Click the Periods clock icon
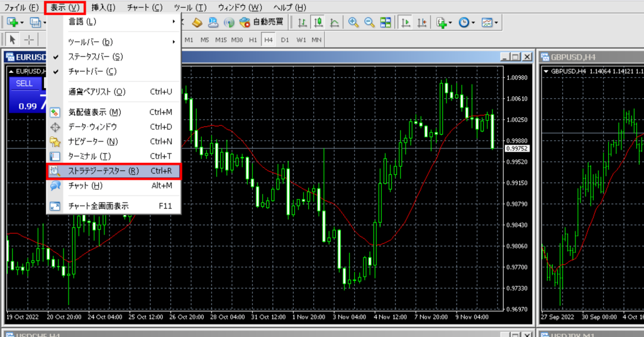Image resolution: width=644 pixels, height=337 pixels. (x=464, y=22)
